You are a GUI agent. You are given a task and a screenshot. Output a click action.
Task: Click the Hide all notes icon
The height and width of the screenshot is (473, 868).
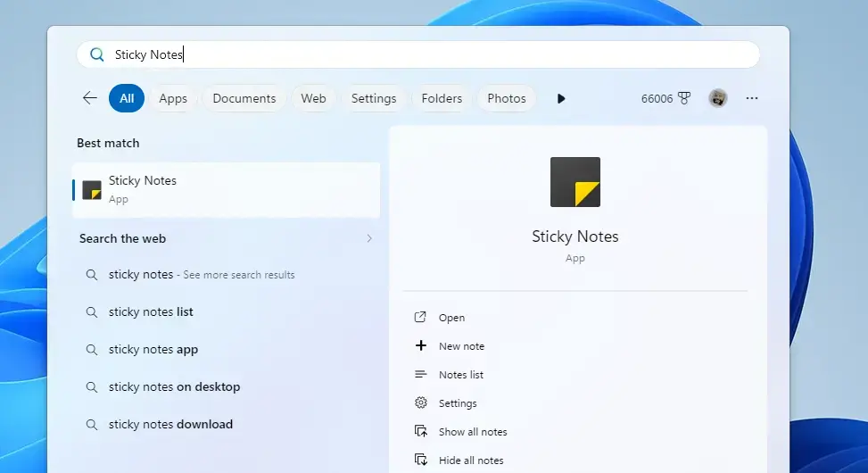pos(421,460)
